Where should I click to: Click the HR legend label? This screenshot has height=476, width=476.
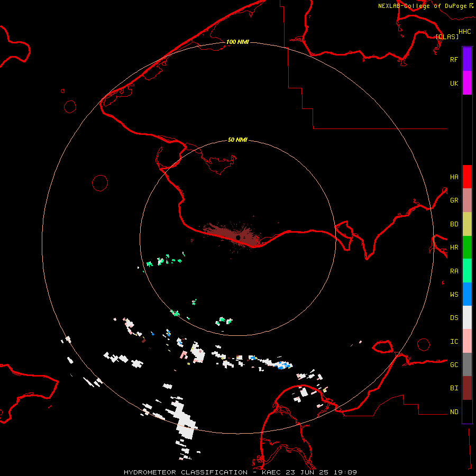pyautogui.click(x=454, y=248)
